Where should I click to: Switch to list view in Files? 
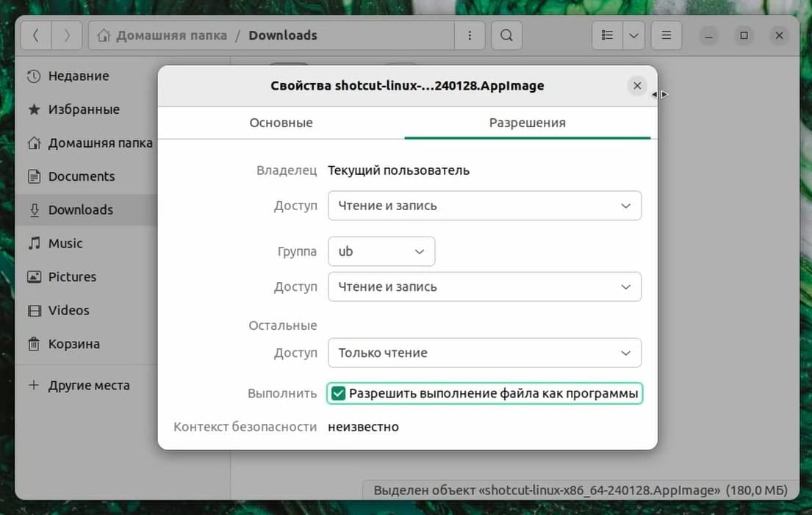tap(607, 35)
